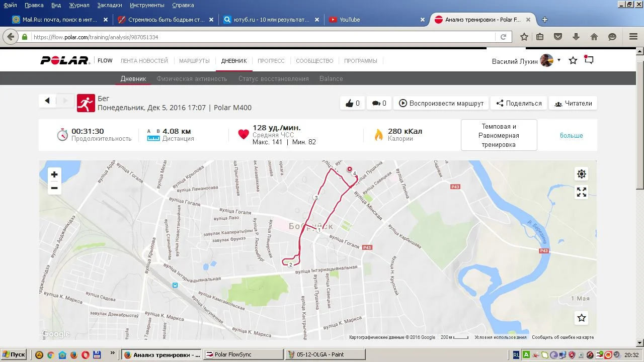The height and width of the screenshot is (362, 644).
Task: Bookmark this page with the toolbar star
Action: [x=524, y=37]
